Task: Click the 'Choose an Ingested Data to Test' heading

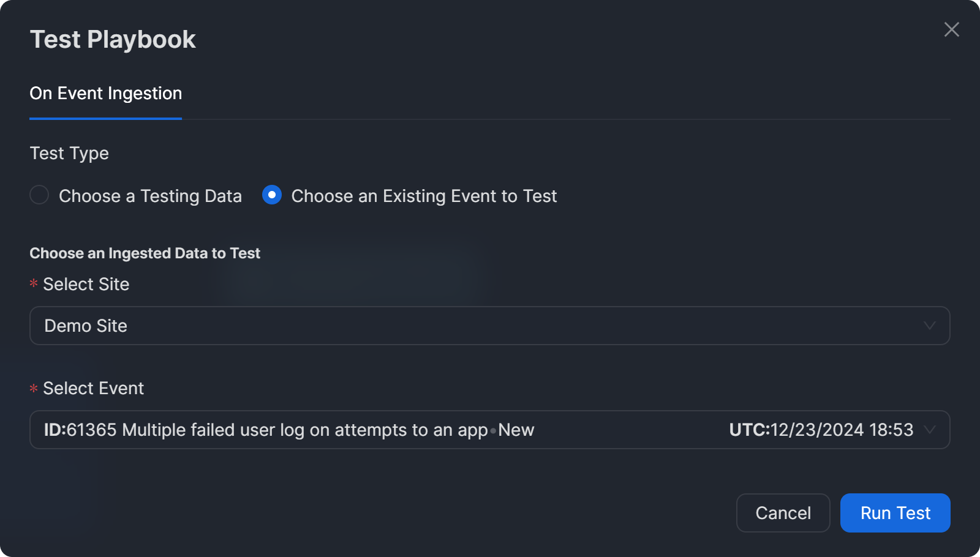Action: pos(145,253)
